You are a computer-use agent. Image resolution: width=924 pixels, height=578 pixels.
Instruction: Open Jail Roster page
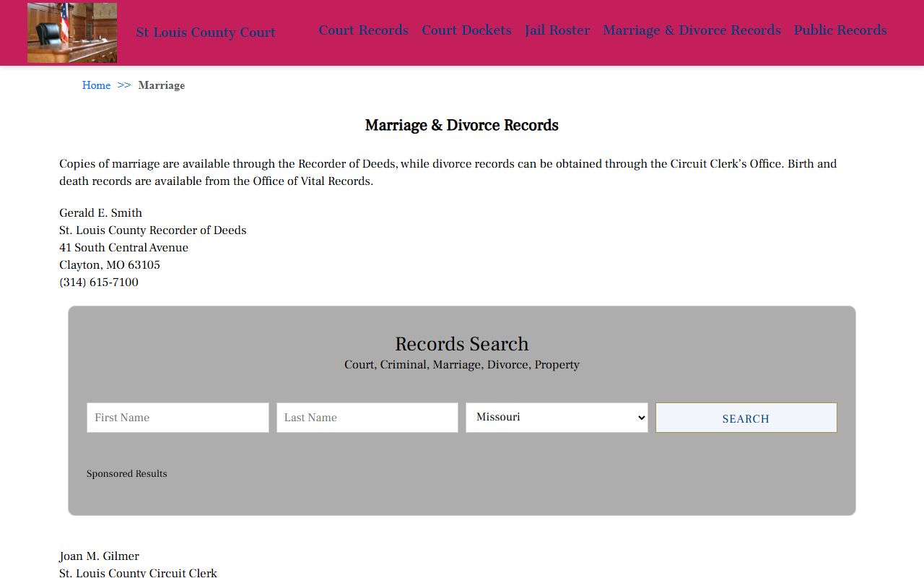[x=557, y=30]
